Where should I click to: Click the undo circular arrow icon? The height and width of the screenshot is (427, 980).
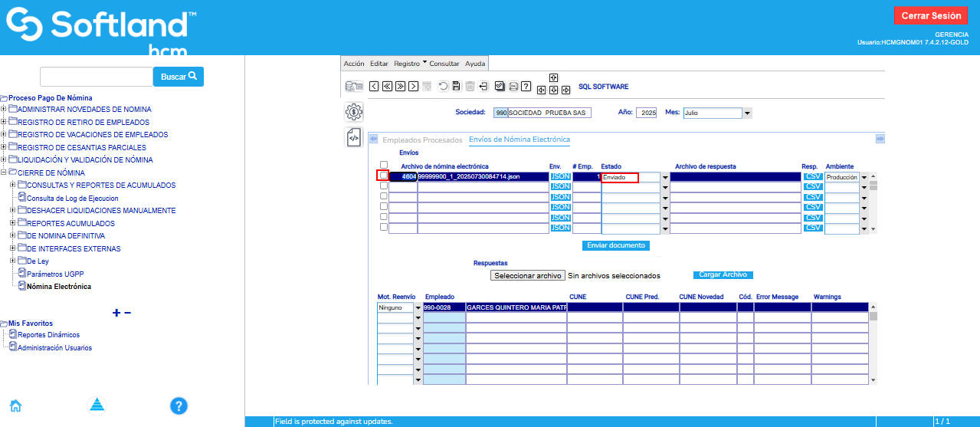point(444,86)
